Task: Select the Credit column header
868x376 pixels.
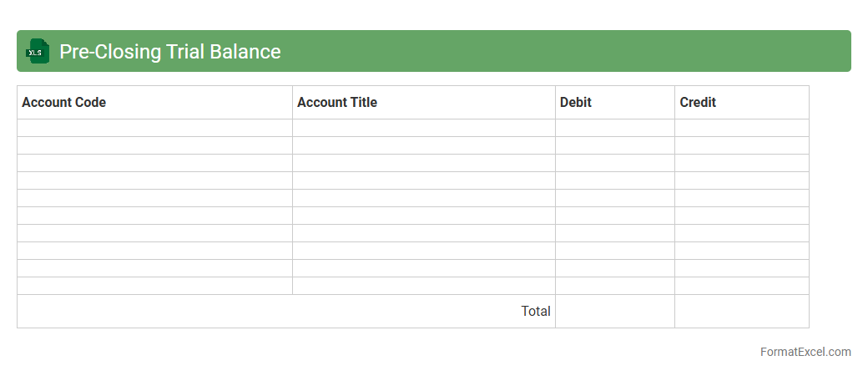Action: 741,102
